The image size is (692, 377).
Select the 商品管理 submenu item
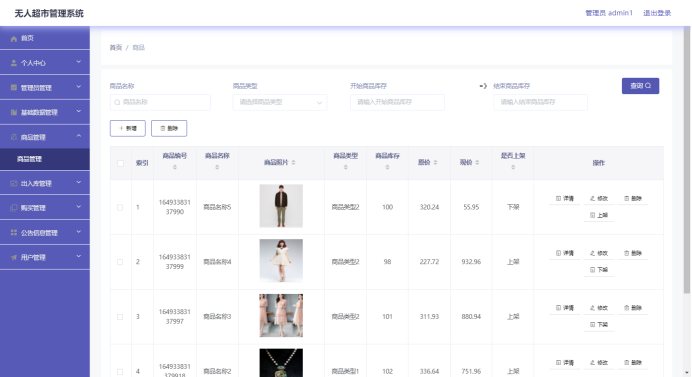45,159
